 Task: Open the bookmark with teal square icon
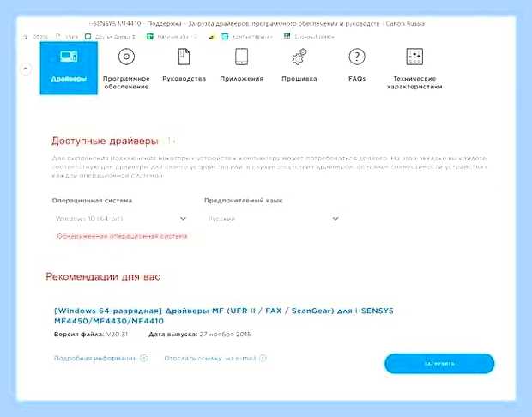coord(247,36)
